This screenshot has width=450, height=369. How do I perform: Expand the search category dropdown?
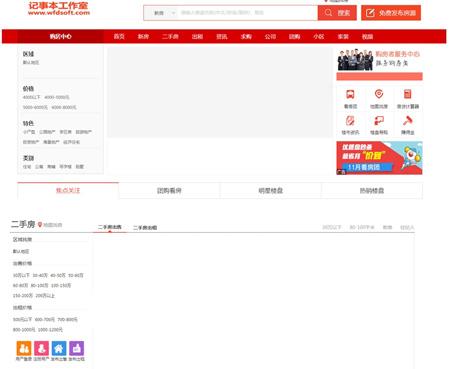[x=164, y=13]
